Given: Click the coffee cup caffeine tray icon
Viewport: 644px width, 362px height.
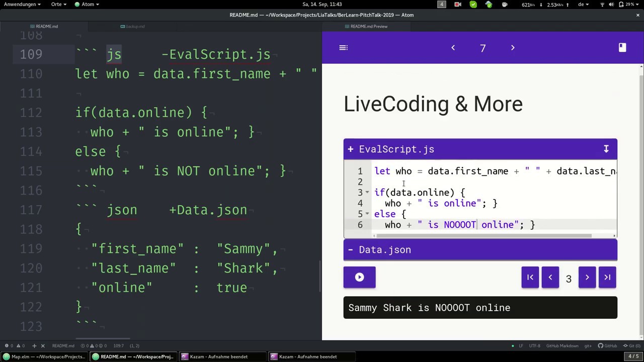Looking at the screenshot, I should (505, 4).
